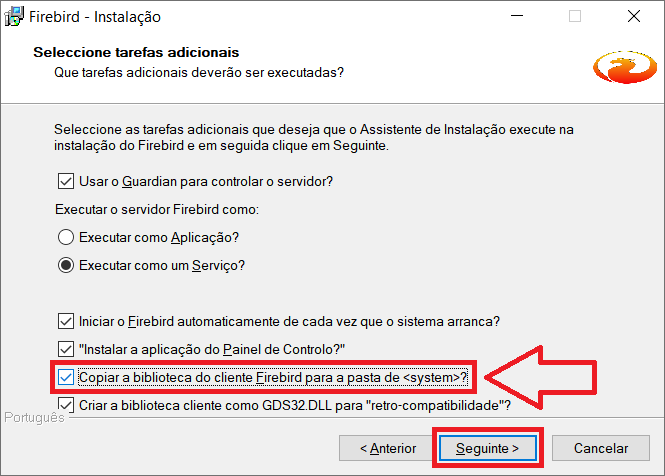Close the Firebird installer window
Viewport: 665px width, 476px height.
point(634,17)
